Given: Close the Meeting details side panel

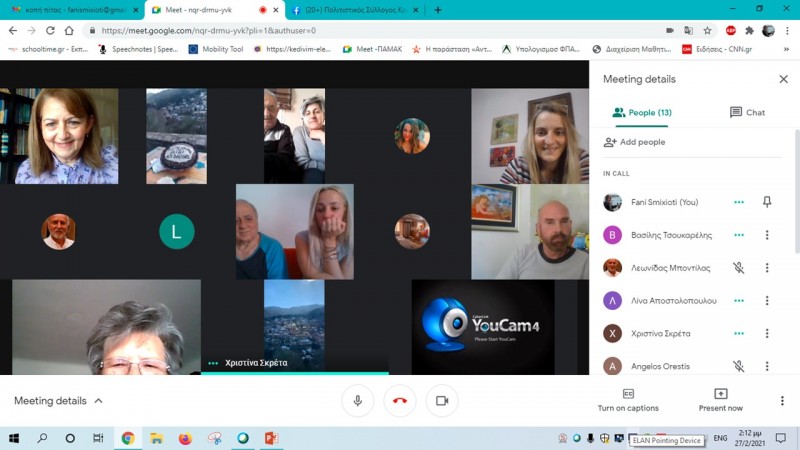Looking at the screenshot, I should [783, 79].
